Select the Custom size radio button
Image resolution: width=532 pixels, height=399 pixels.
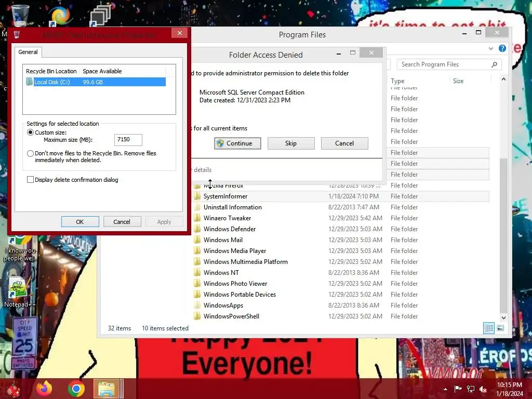[x=30, y=132]
